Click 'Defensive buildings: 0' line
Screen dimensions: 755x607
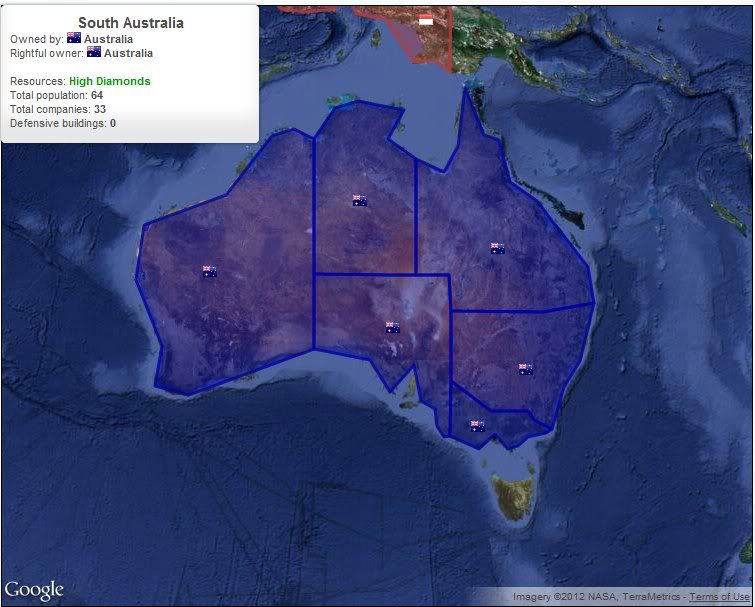[63, 123]
